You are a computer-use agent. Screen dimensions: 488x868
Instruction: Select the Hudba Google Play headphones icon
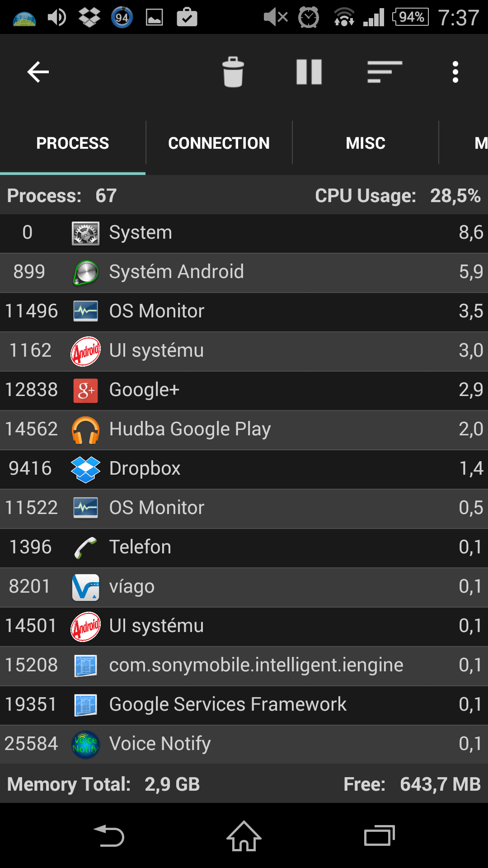[x=85, y=429]
